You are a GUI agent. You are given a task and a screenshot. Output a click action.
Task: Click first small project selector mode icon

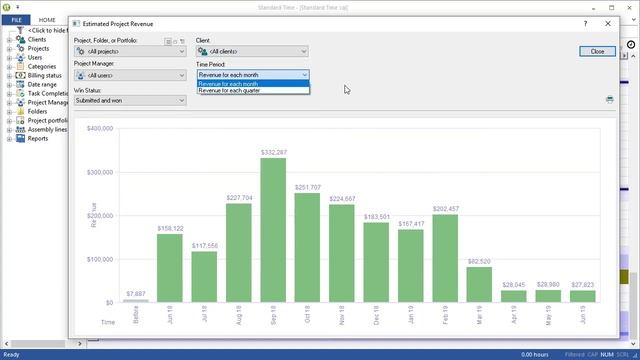[168, 41]
